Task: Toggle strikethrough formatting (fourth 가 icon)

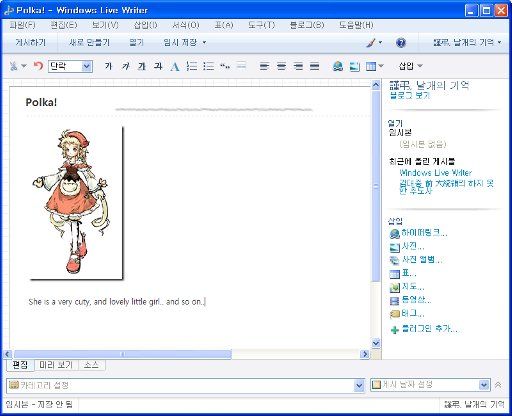Action: click(x=158, y=66)
